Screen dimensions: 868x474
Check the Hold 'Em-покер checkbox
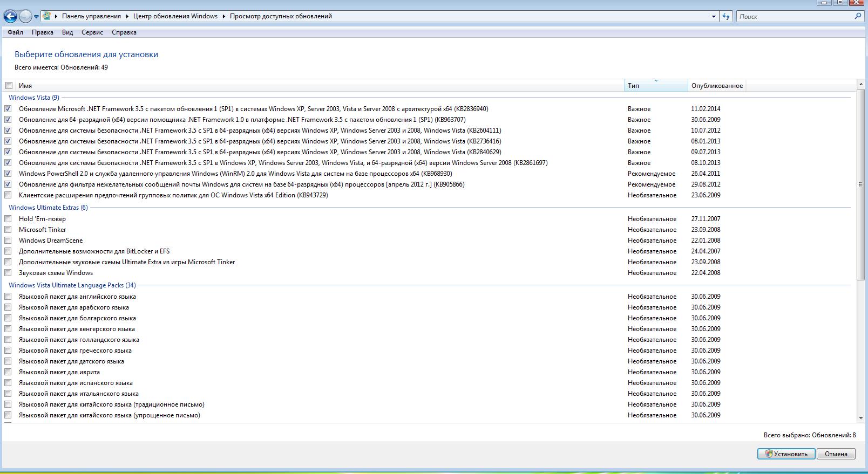tap(8, 219)
